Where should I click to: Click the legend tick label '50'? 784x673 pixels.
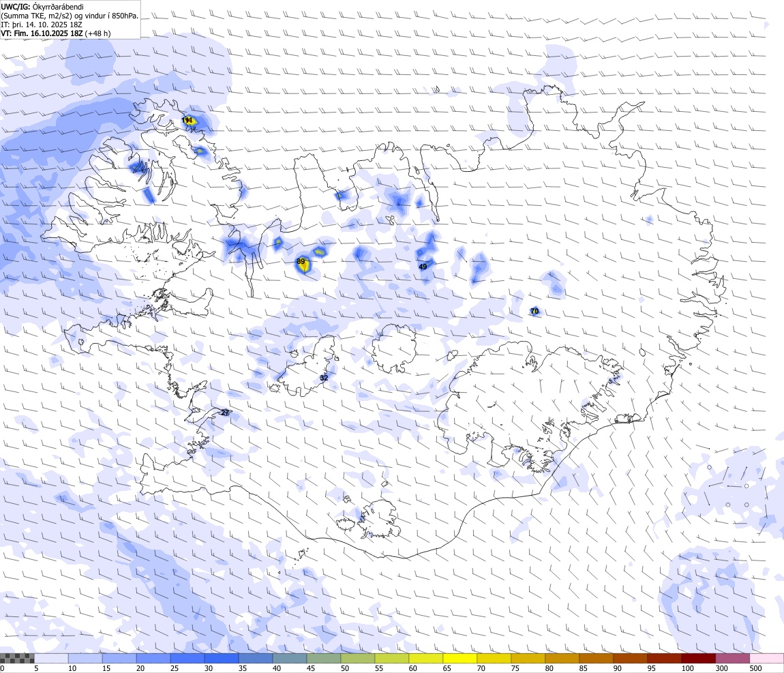tap(345, 668)
